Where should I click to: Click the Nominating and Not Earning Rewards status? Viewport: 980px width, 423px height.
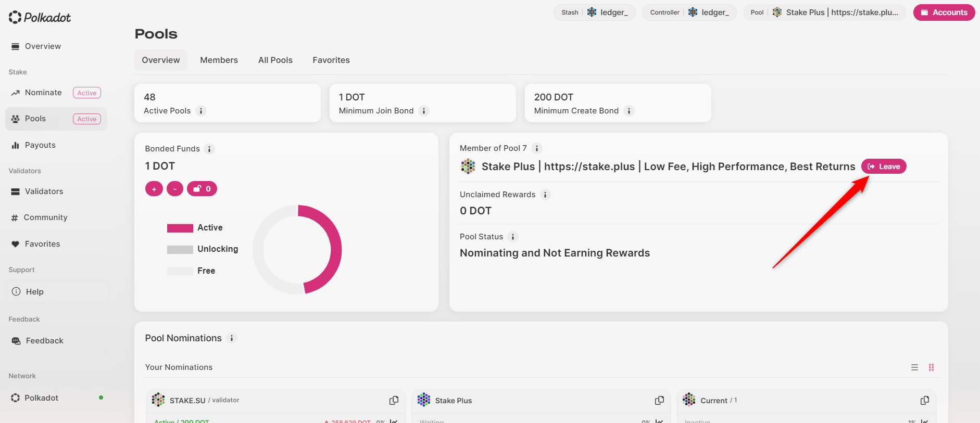click(555, 253)
